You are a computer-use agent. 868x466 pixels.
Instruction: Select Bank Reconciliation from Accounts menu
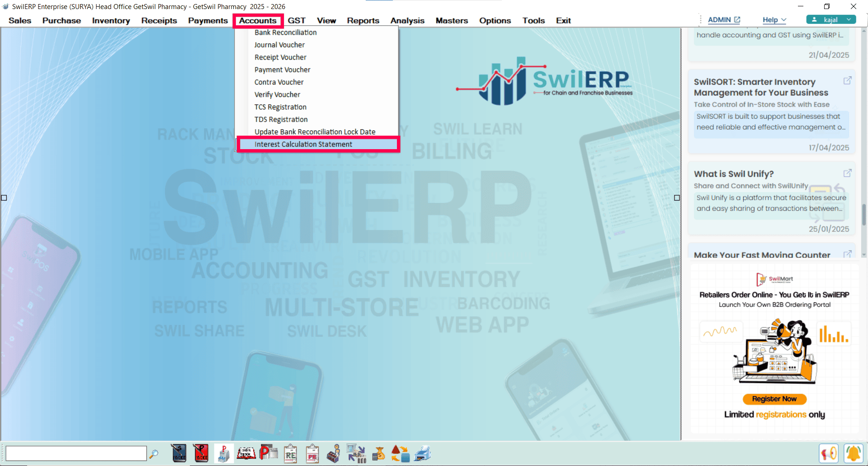pos(316,33)
